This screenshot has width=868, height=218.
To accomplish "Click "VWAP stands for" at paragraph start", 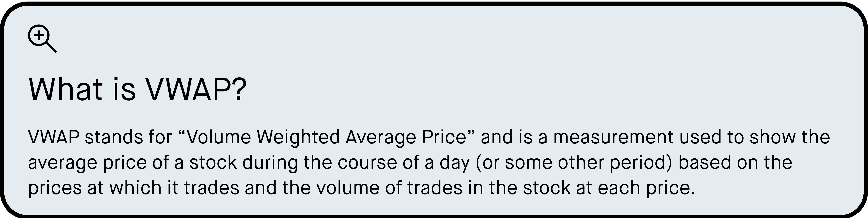I will click(x=100, y=137).
